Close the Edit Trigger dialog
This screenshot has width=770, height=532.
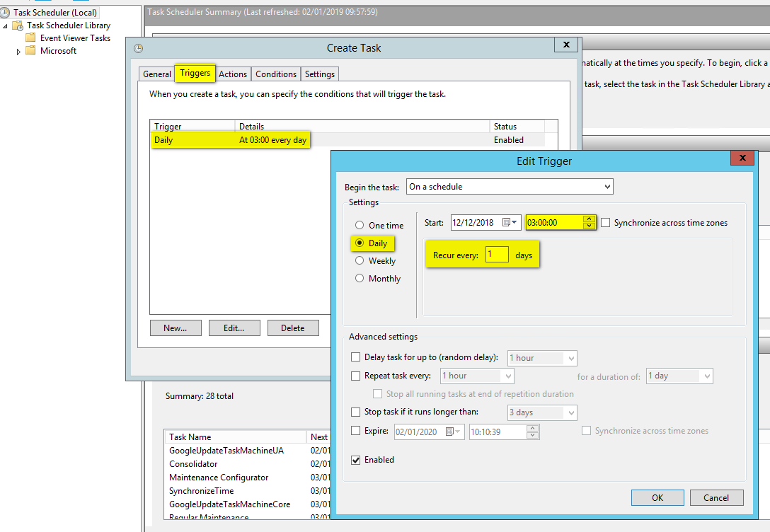[x=742, y=159]
